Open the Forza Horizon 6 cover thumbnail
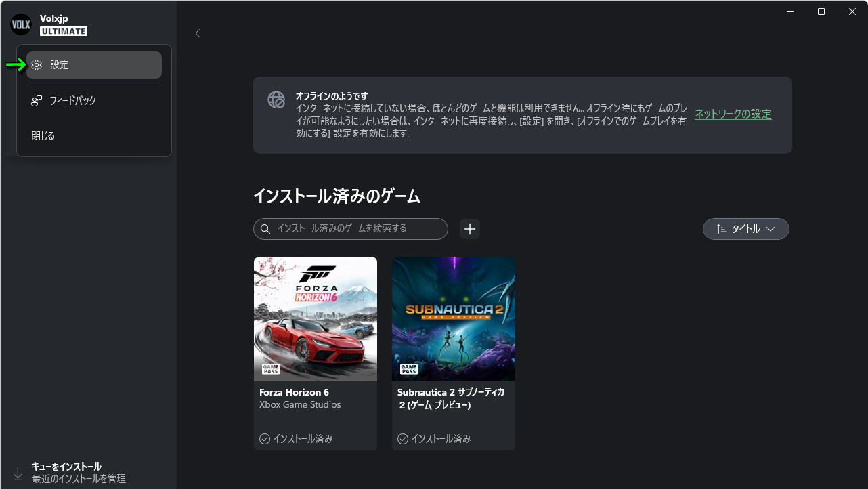The height and width of the screenshot is (489, 868). [316, 319]
